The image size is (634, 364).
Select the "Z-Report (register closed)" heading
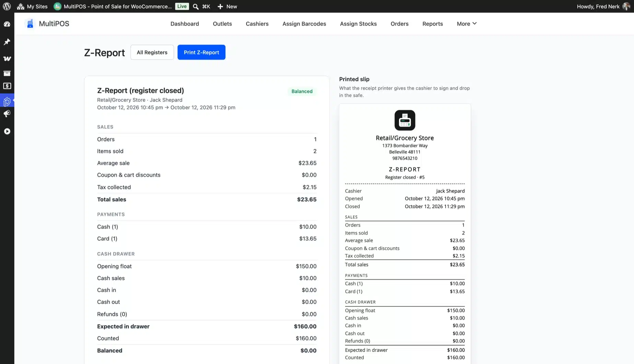(x=140, y=90)
